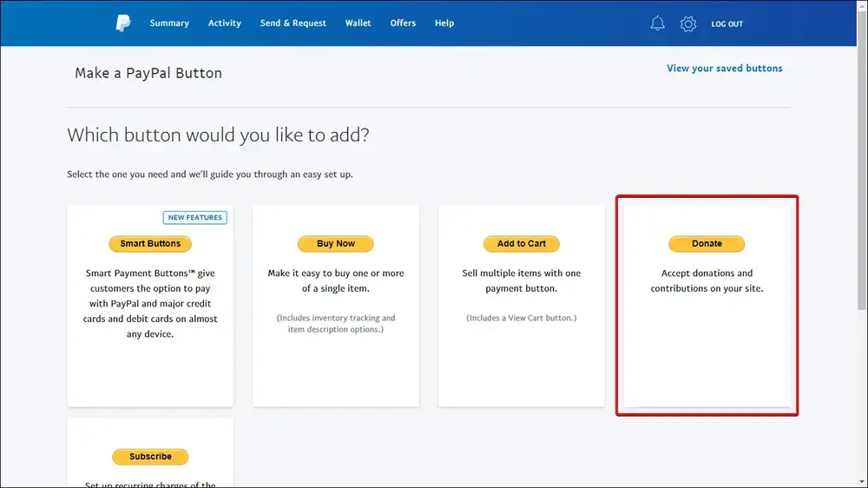Image resolution: width=868 pixels, height=488 pixels.
Task: Open the settings gear icon
Action: (688, 23)
